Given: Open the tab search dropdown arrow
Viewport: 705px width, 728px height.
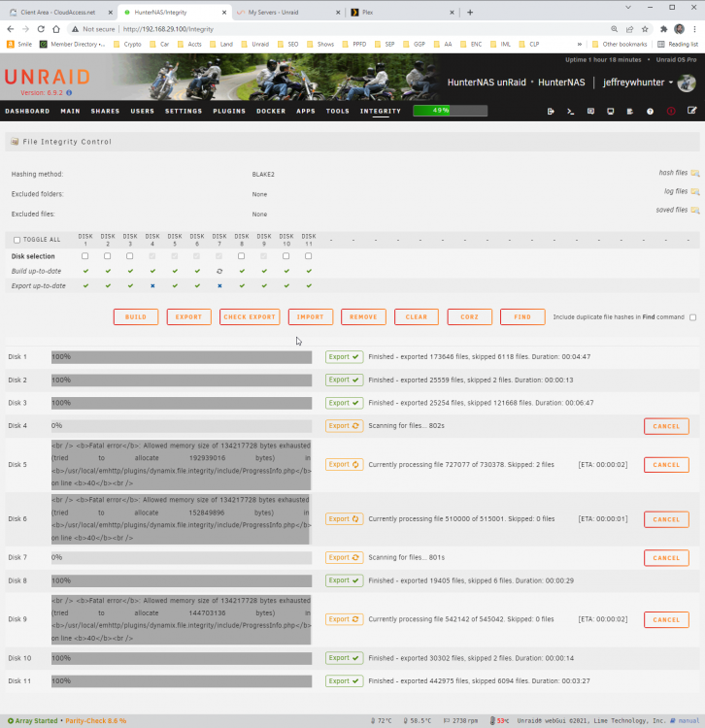Looking at the screenshot, I should coord(628,8).
